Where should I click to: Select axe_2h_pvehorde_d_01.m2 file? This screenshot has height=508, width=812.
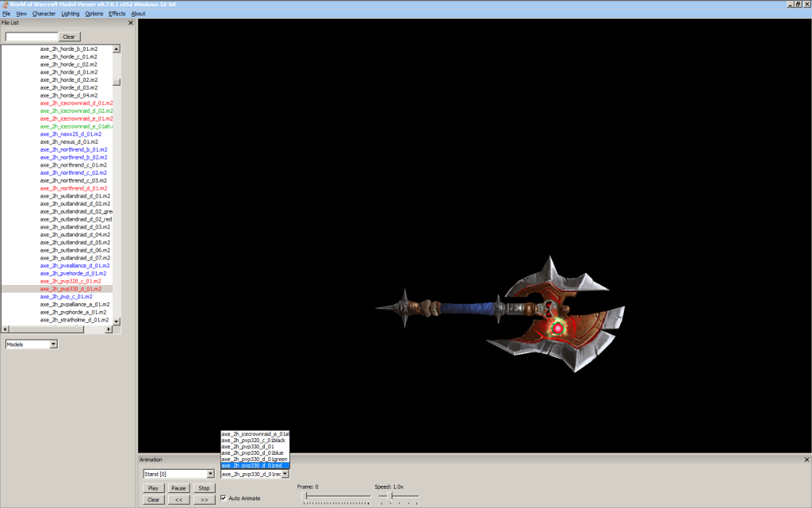74,273
